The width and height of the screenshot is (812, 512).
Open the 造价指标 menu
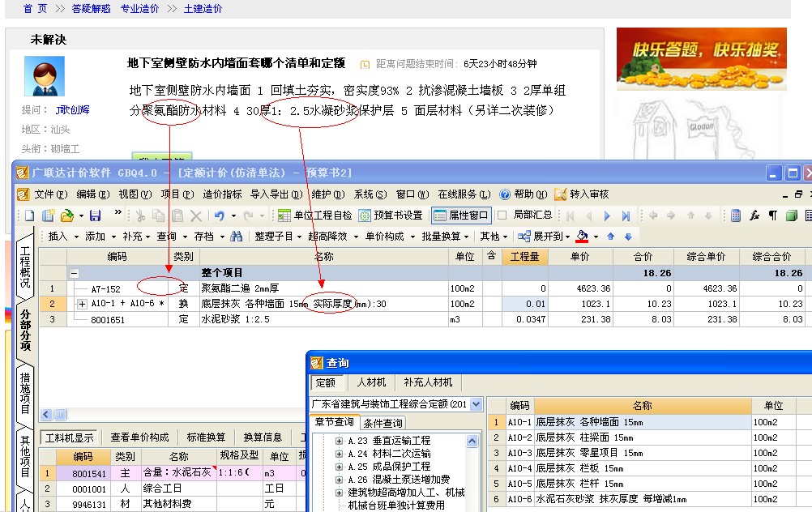tap(222, 194)
